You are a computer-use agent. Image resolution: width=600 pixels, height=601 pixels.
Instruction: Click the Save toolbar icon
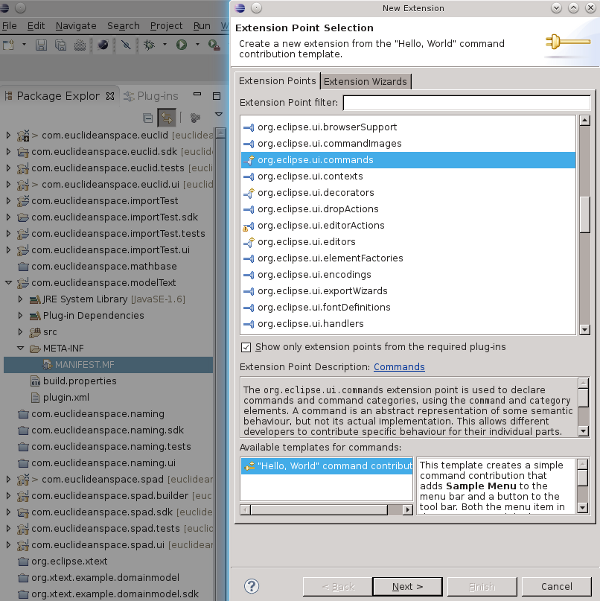pyautogui.click(x=41, y=45)
